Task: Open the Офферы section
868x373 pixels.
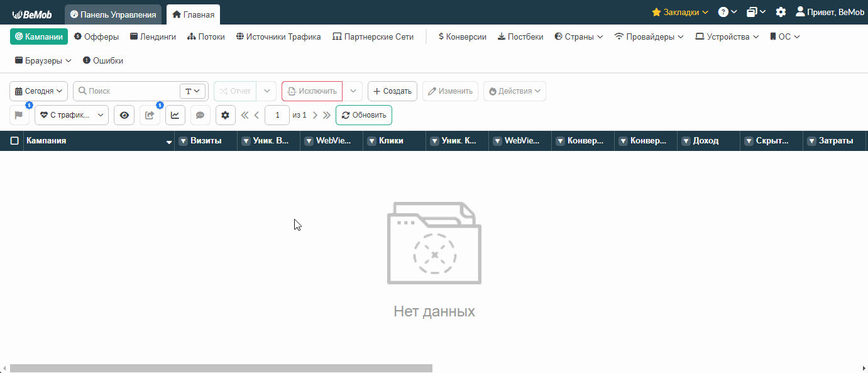Action: (x=97, y=36)
